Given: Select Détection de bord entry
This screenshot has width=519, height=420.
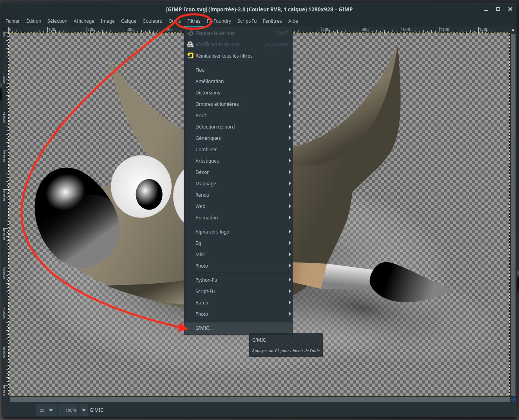Looking at the screenshot, I should [238, 127].
